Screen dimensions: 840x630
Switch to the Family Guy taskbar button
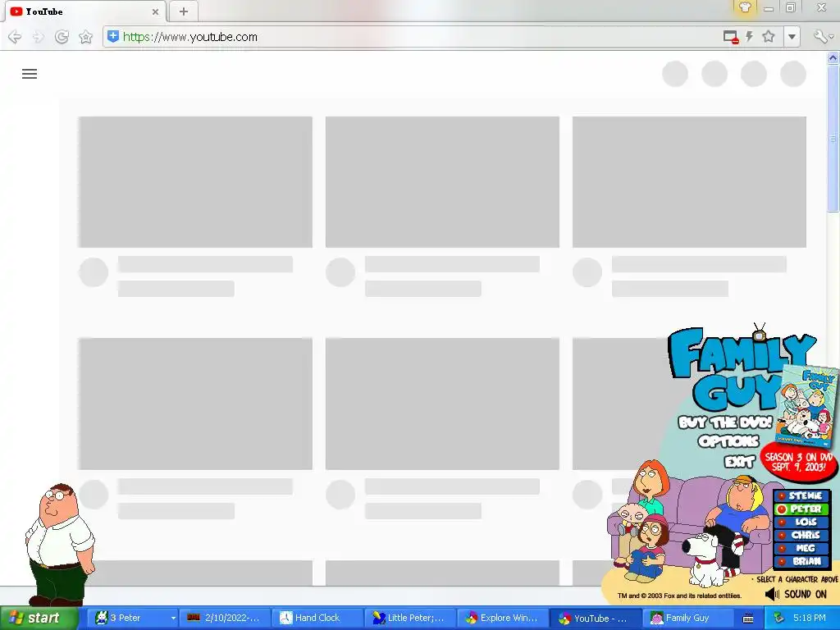[x=688, y=618]
